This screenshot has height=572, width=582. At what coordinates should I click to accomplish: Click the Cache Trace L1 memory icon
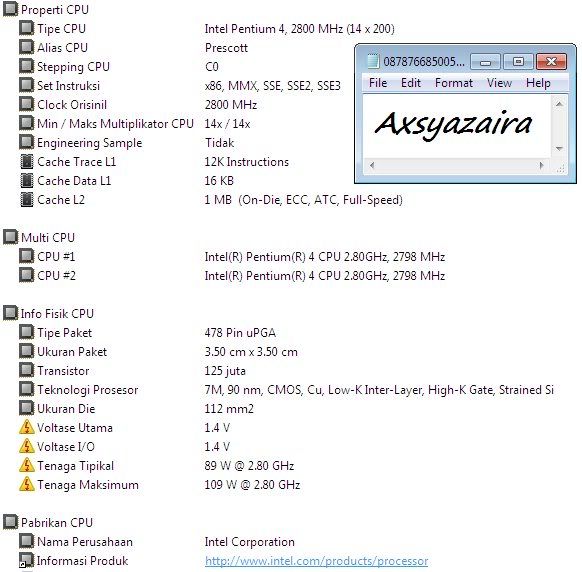[26, 161]
